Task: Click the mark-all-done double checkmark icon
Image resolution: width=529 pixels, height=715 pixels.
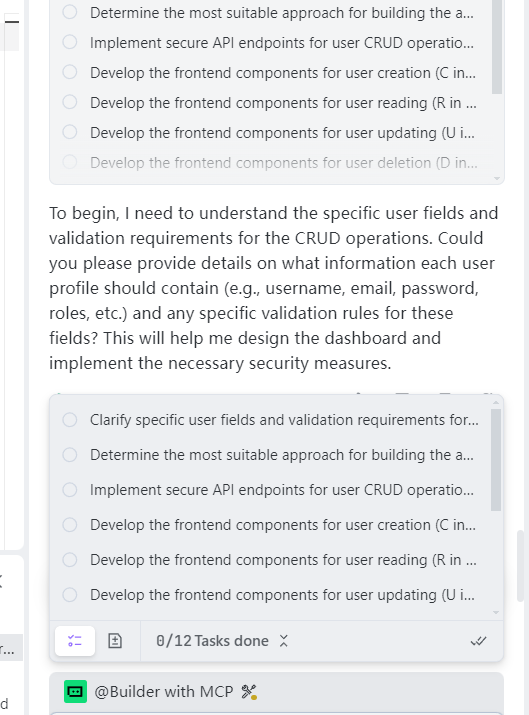Action: [x=478, y=641]
